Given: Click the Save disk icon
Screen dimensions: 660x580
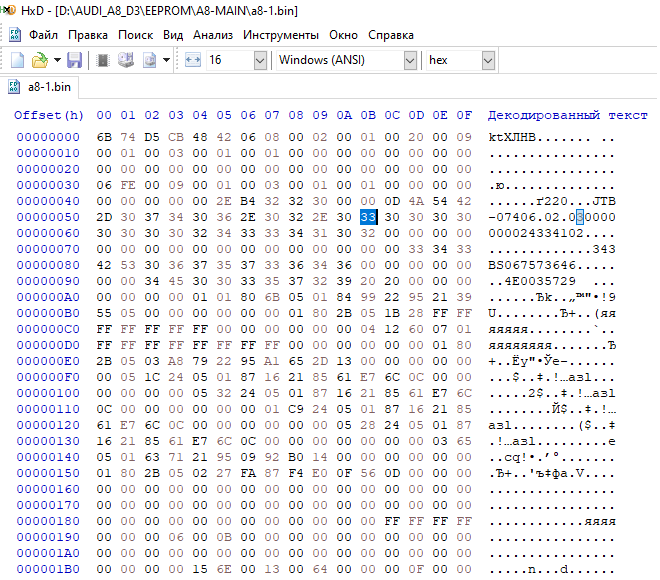Looking at the screenshot, I should (x=75, y=61).
